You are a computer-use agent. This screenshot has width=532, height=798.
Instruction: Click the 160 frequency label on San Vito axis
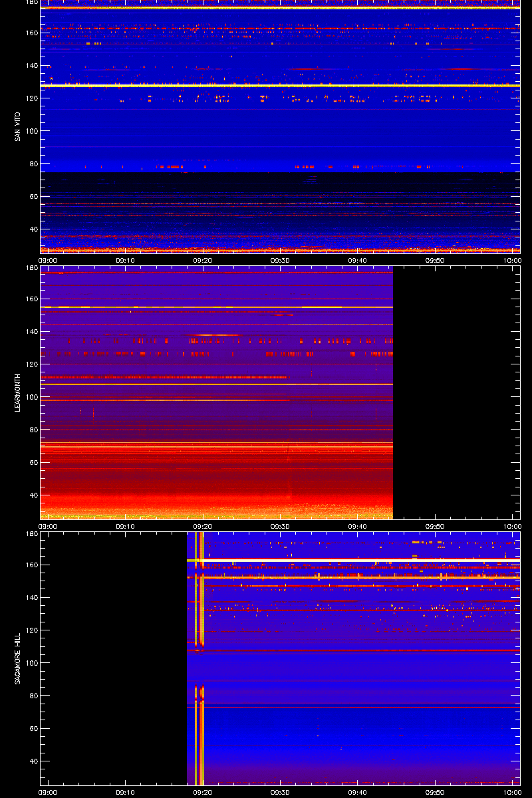pos(32,33)
